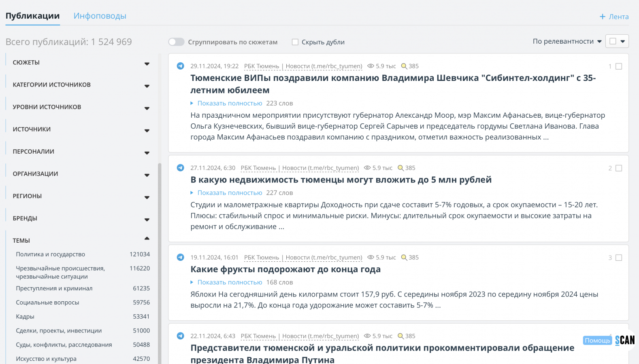Click Telegram icon on the 27.11.2024 publication
639x364 pixels.
click(x=181, y=168)
